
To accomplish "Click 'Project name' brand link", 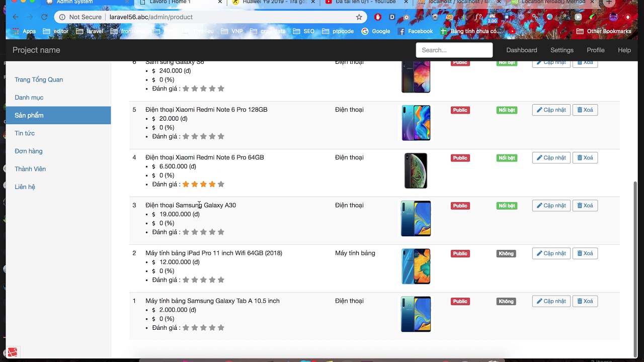I will tap(36, 50).
